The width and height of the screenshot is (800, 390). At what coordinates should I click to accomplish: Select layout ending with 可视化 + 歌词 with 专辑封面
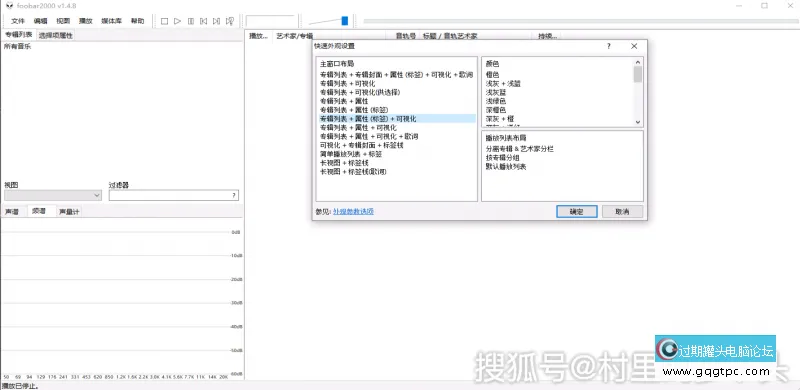[396, 75]
